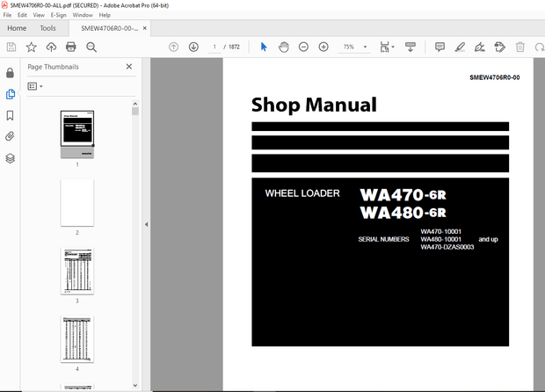The image size is (545, 392).
Task: Add document to starred with star icon
Action: pos(32,47)
